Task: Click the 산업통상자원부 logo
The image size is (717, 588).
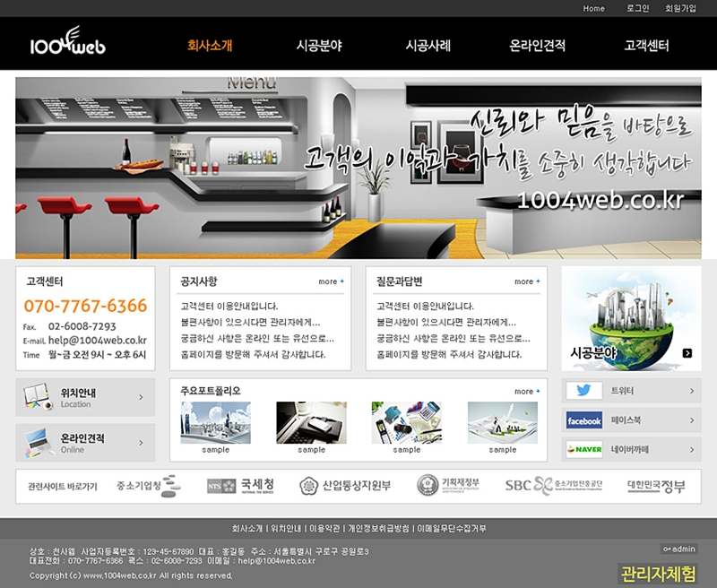Action: (345, 486)
